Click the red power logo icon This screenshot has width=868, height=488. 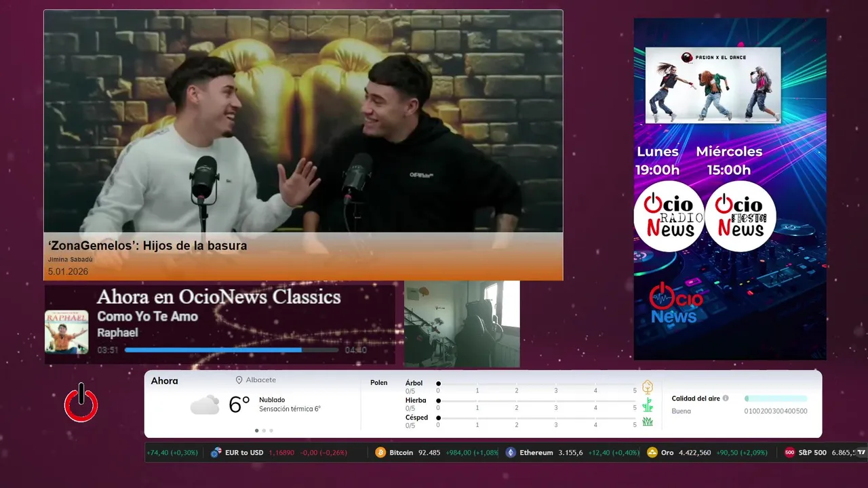point(81,403)
